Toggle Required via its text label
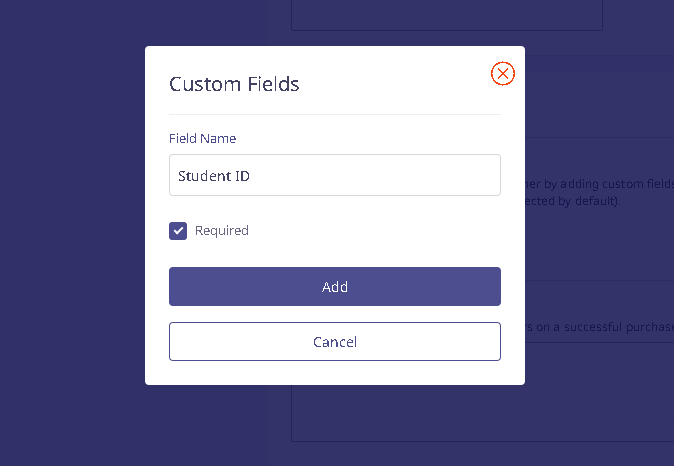 tap(222, 231)
